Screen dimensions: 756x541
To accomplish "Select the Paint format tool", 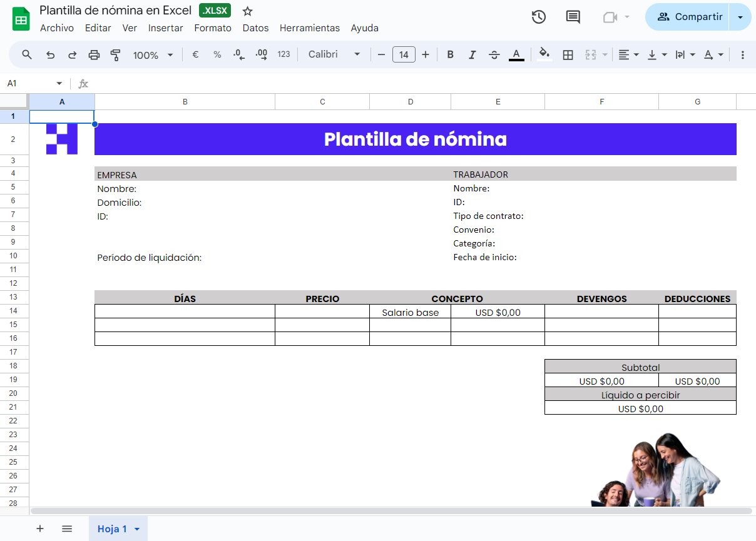I will pos(116,54).
